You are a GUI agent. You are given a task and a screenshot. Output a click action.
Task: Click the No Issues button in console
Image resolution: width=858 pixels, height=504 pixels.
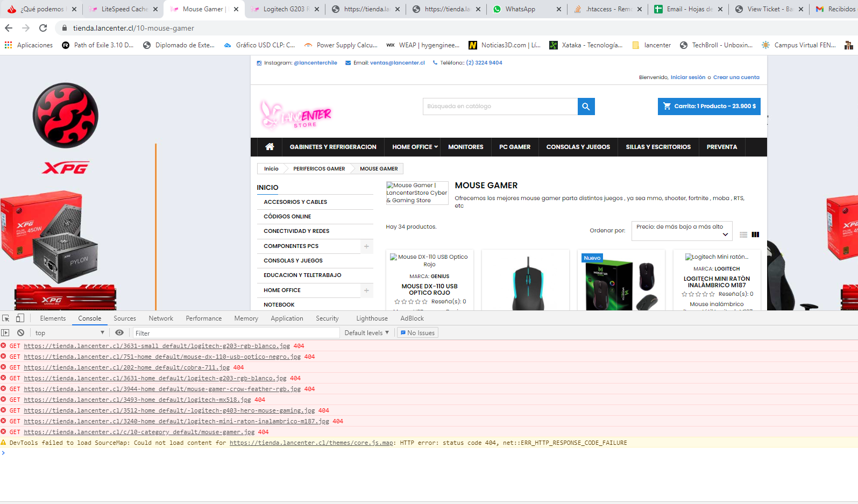418,333
